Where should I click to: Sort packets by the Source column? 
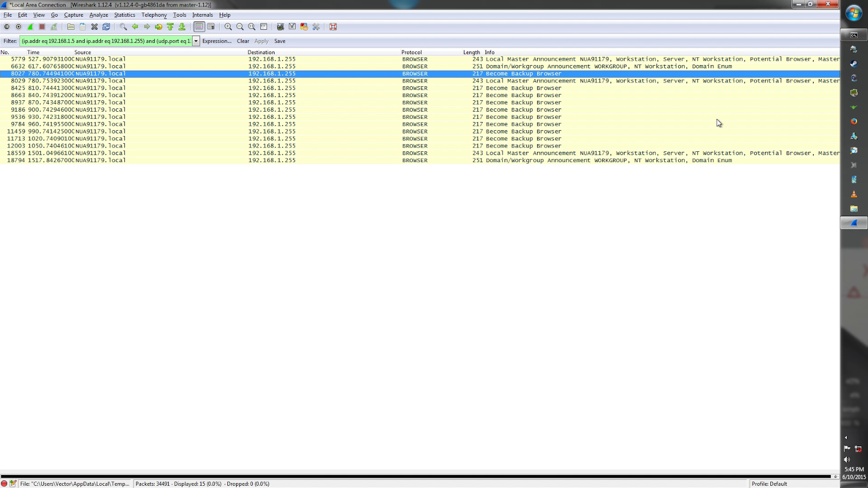pyautogui.click(x=161, y=53)
